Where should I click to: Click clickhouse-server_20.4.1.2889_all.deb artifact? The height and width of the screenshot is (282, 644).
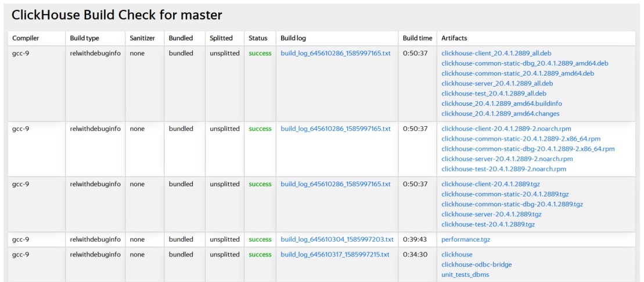[497, 84]
